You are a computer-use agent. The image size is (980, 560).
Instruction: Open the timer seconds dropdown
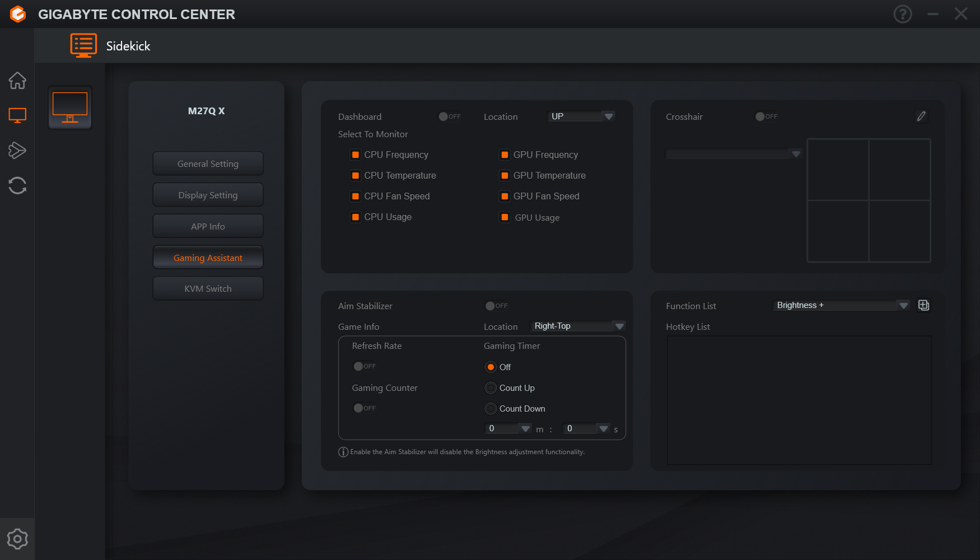tap(586, 428)
